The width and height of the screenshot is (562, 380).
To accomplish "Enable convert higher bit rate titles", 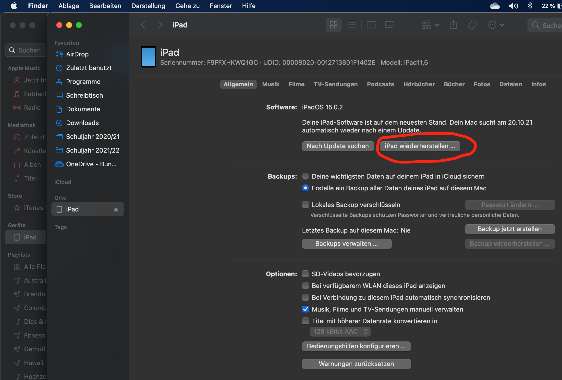I will [x=305, y=321].
